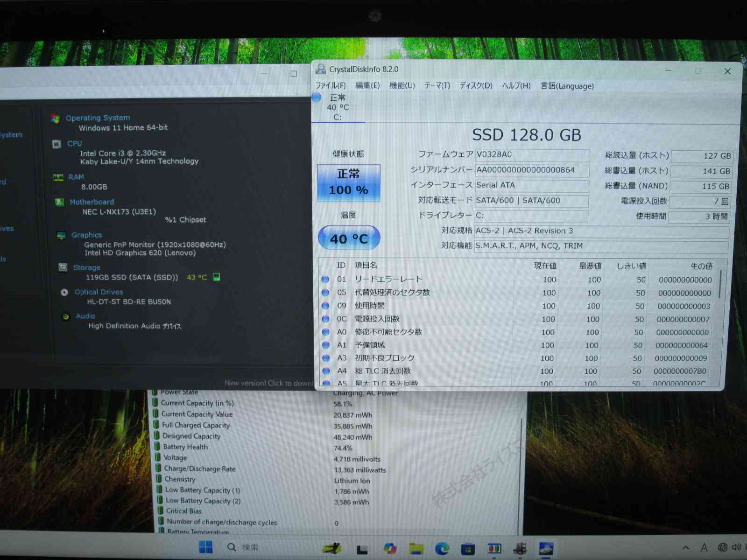Screen dimensions: 747x560
Task: Open the 言語(Language) menu
Action: point(567,86)
